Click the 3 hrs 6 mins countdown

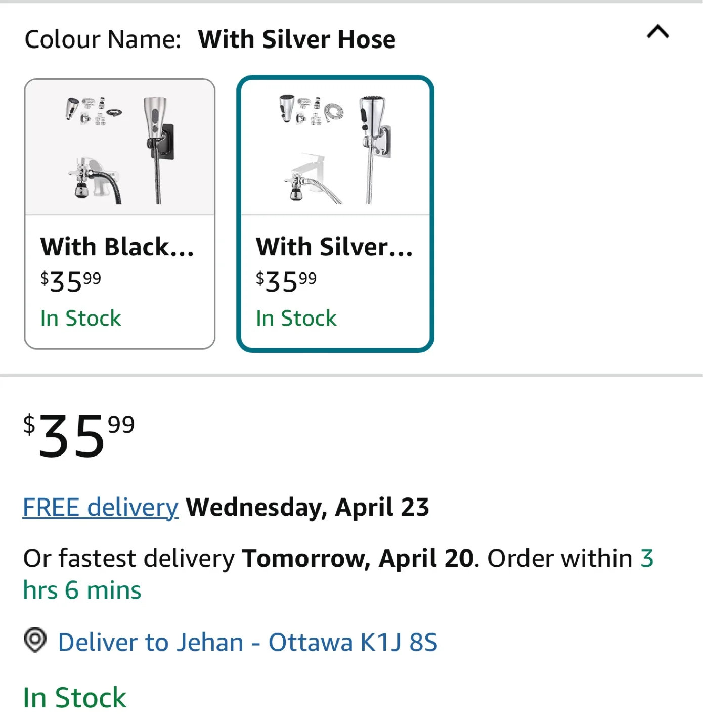[x=338, y=574]
